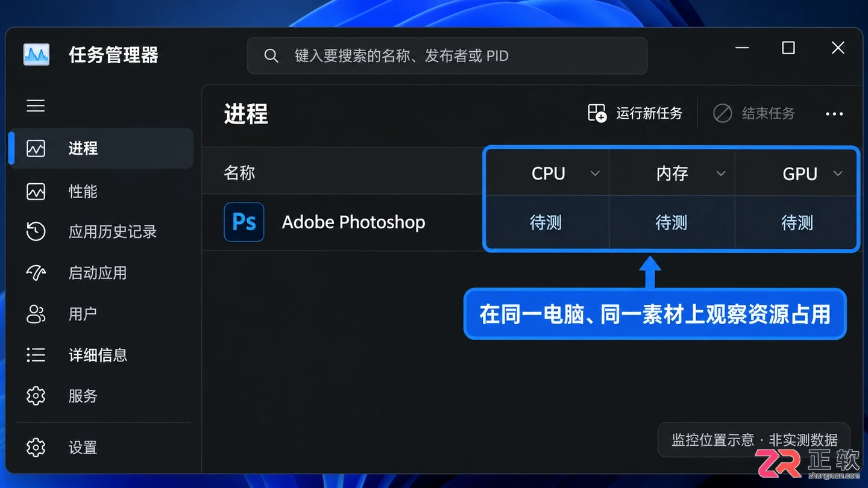The width and height of the screenshot is (868, 488).
Task: Click the search magnifier icon
Action: tap(271, 56)
